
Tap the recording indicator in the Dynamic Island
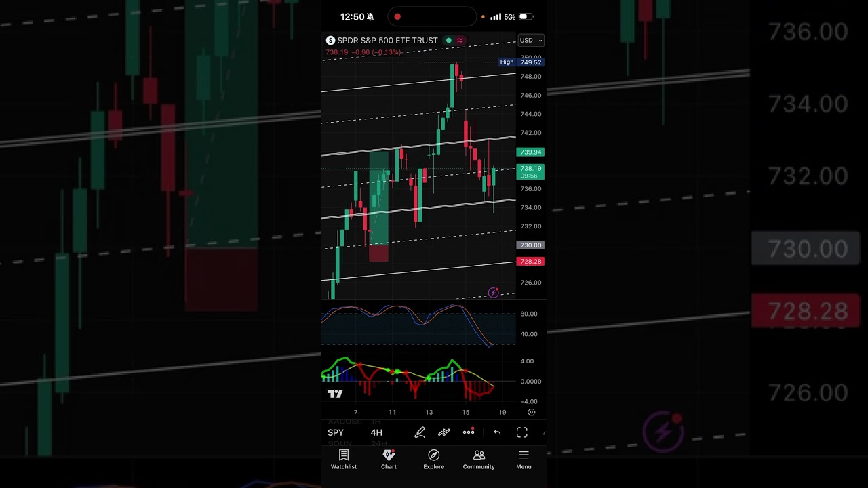(x=397, y=16)
